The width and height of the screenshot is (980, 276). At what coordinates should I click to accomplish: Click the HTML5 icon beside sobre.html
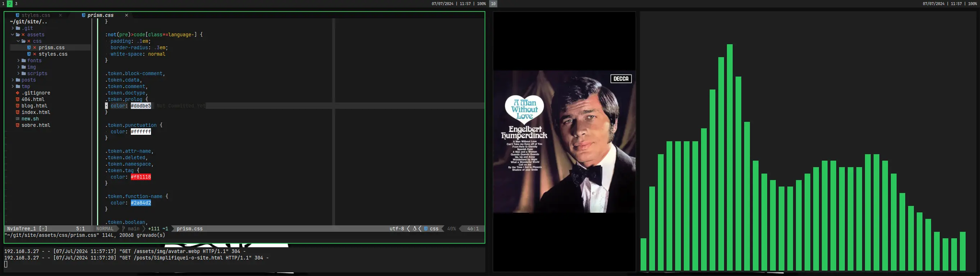coord(18,125)
